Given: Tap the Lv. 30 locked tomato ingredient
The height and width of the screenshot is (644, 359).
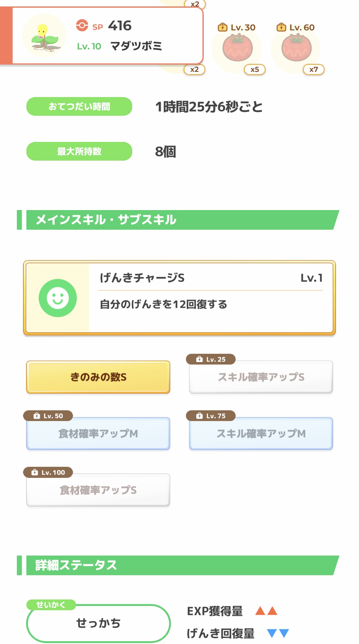Looking at the screenshot, I should [x=237, y=48].
